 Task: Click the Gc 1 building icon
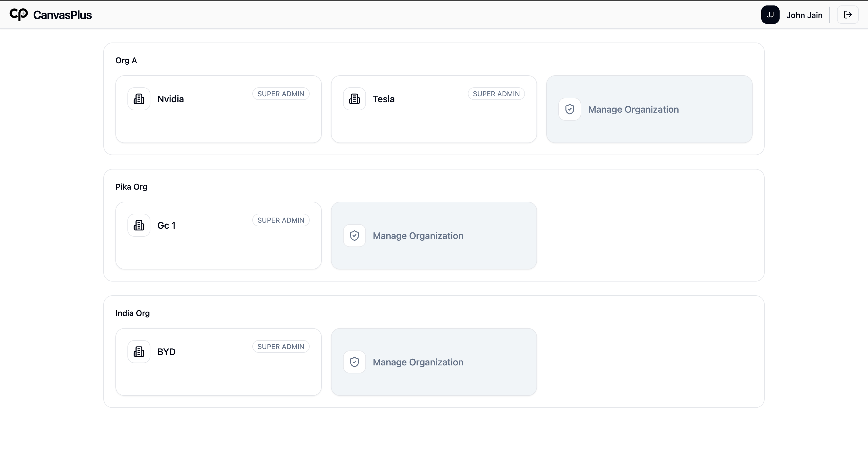click(x=139, y=225)
